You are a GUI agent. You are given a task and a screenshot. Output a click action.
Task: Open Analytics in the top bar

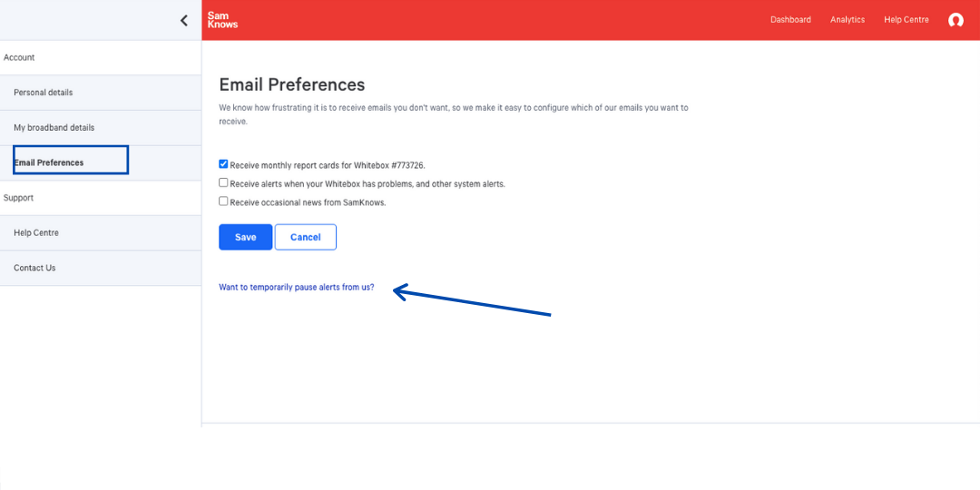[x=848, y=20]
